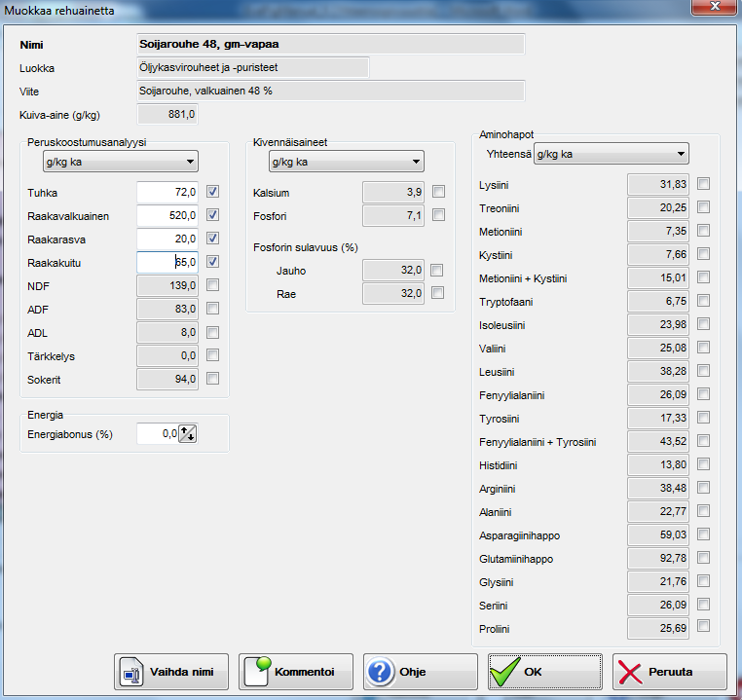This screenshot has width=742, height=700.
Task: Check the Metioniini checkbox
Action: pos(704,231)
